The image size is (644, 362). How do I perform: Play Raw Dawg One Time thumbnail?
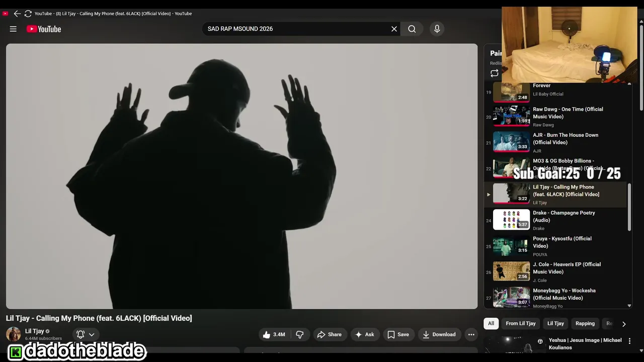pos(511,116)
